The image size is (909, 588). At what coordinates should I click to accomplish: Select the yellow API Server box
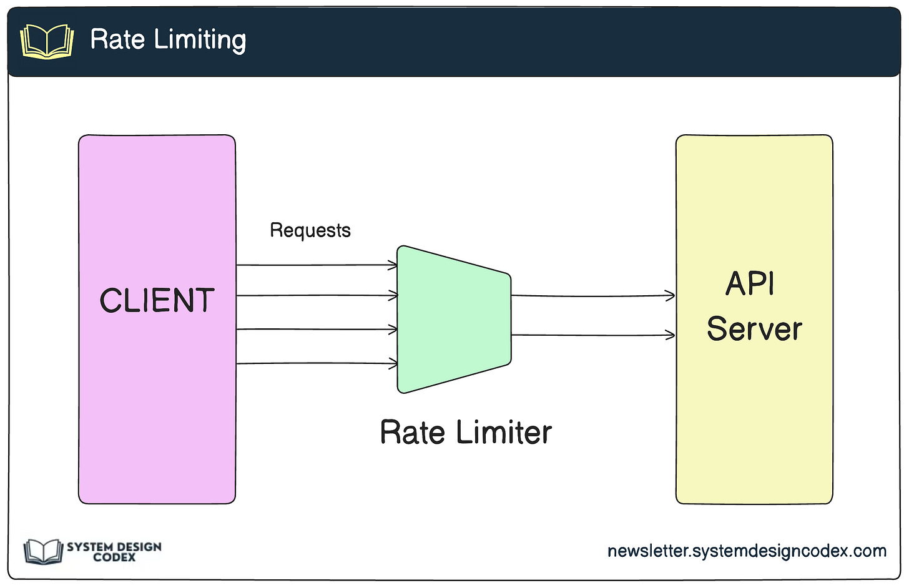[x=754, y=319]
